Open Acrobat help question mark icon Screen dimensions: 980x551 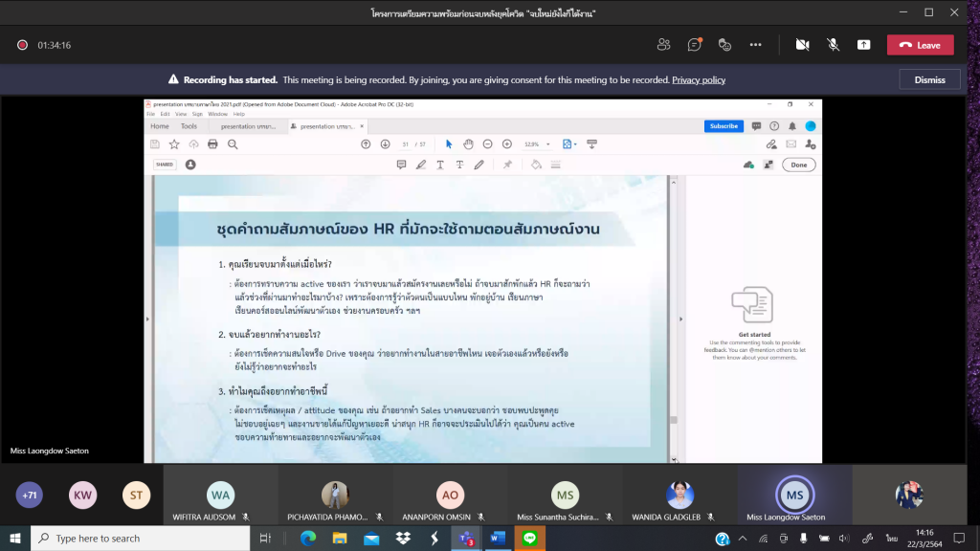(x=774, y=126)
